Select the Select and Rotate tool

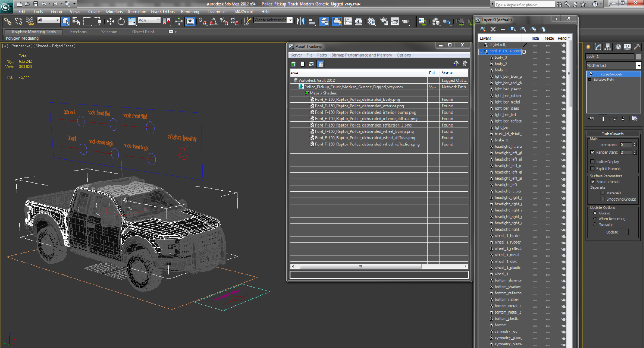(121, 21)
